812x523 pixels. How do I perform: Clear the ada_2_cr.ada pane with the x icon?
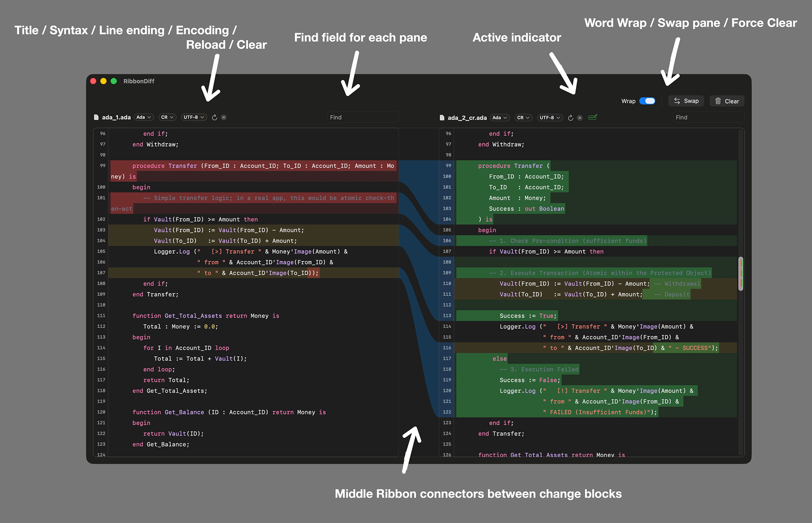tap(580, 118)
